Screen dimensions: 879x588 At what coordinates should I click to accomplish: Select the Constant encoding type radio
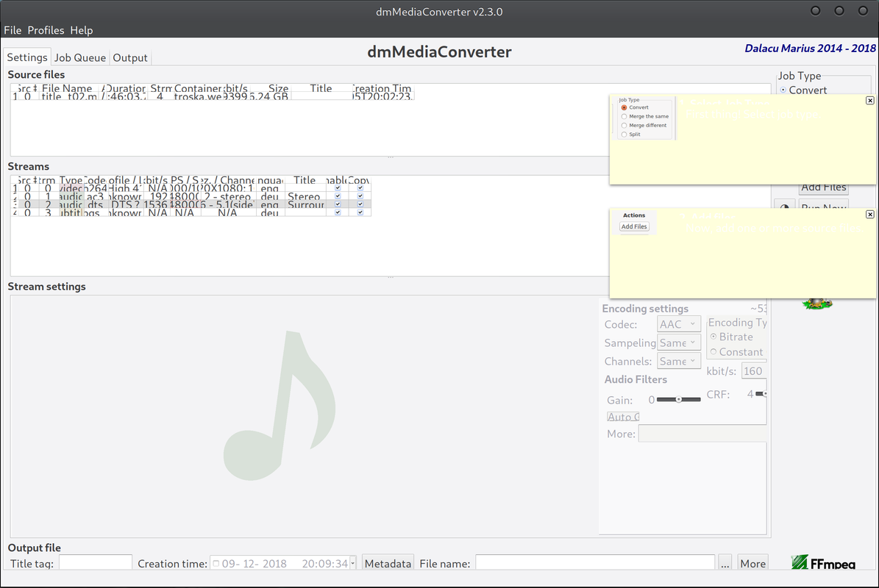[x=713, y=351]
